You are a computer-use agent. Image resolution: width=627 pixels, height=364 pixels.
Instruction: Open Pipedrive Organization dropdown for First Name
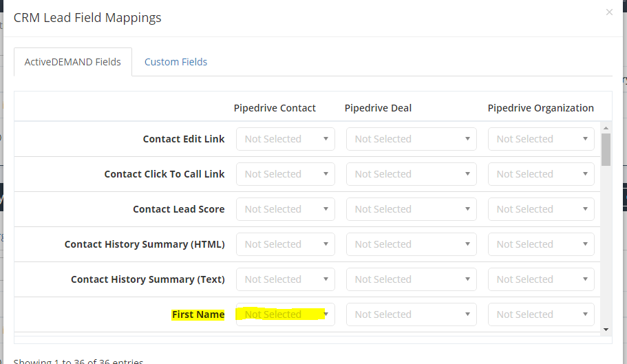[x=541, y=314]
